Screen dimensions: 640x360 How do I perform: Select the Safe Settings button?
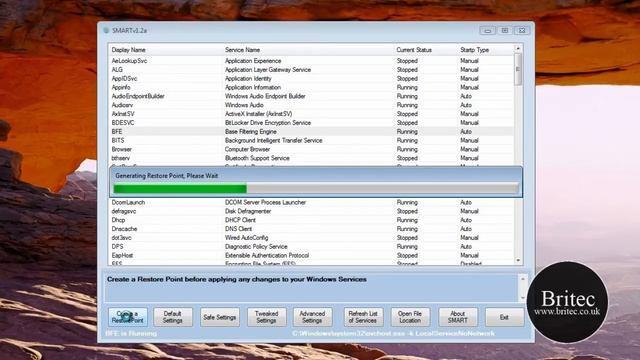[220, 317]
